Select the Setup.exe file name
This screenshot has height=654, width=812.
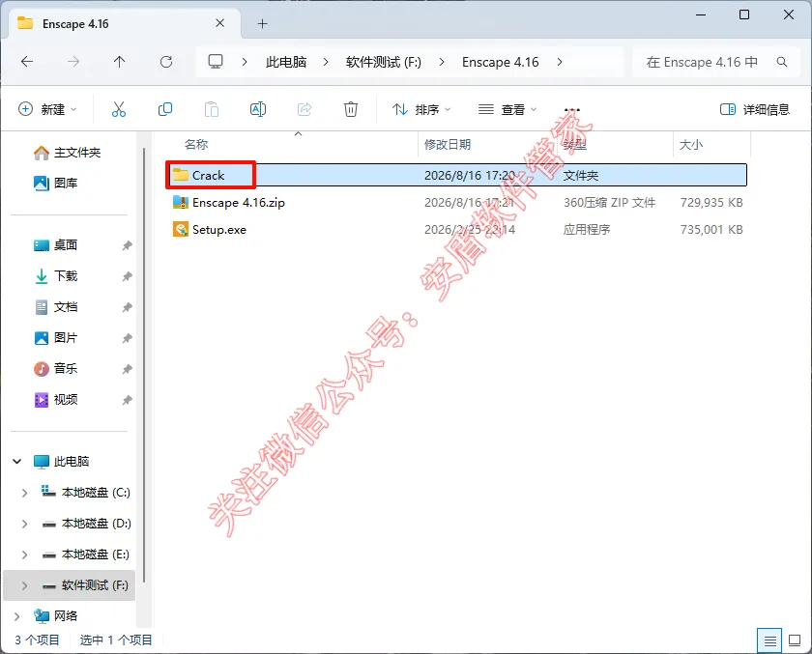(x=219, y=229)
